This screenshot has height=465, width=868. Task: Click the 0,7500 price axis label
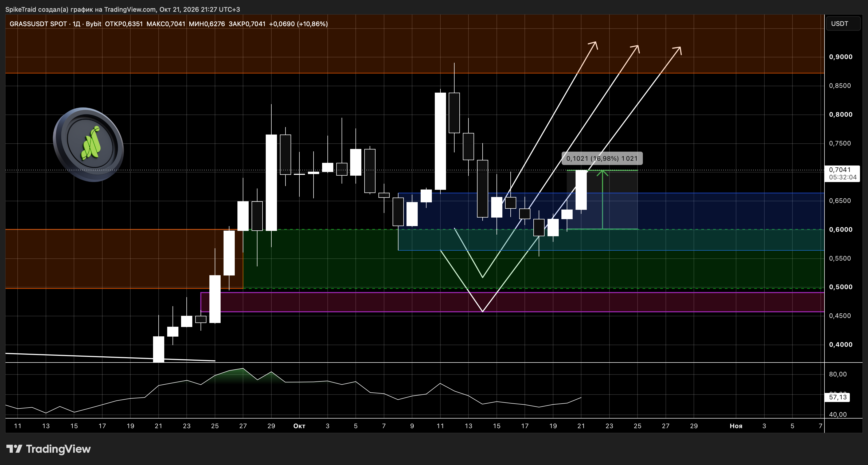(x=840, y=143)
